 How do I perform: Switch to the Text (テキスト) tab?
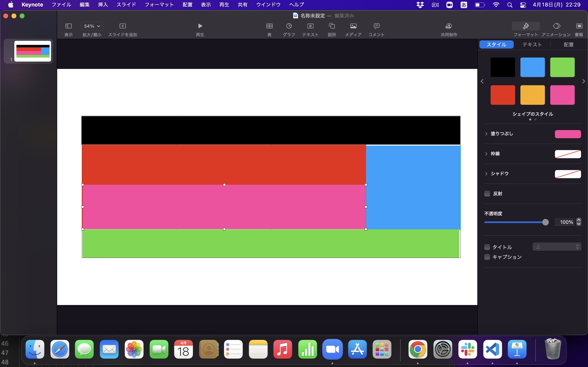tap(532, 45)
